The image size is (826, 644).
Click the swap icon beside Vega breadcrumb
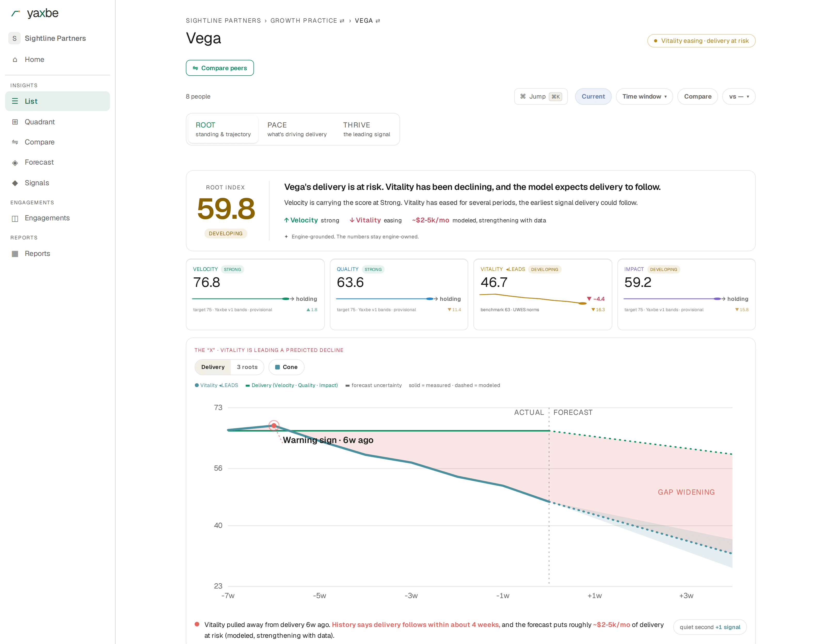pyautogui.click(x=377, y=21)
